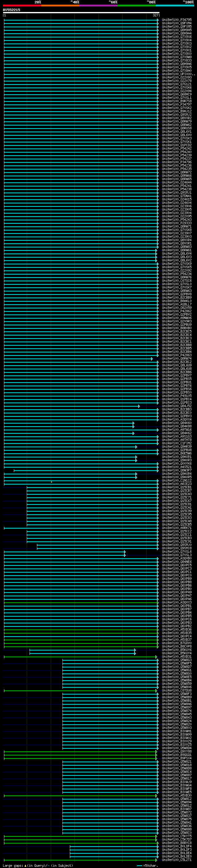Open hit UniRef100_B0LDE0

pyautogui.click(x=176, y=856)
